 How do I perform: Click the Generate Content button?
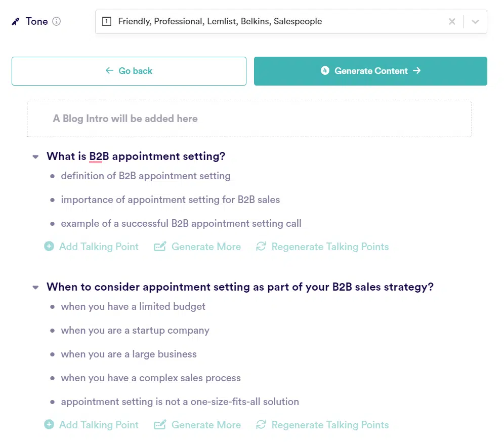370,71
